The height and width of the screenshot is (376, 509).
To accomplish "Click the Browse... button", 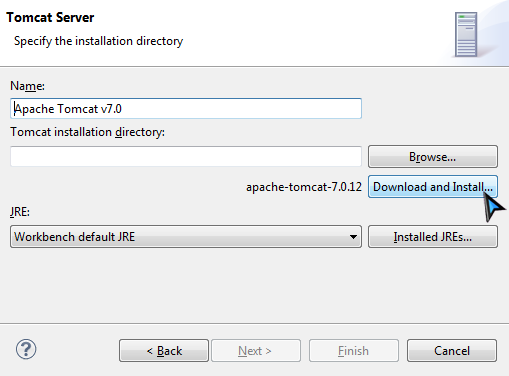I will (433, 156).
